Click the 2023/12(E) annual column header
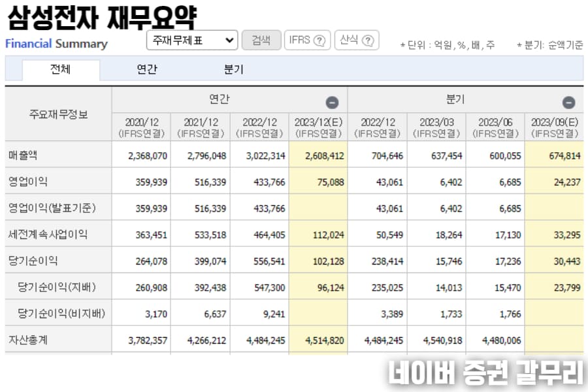588x392 pixels. pyautogui.click(x=318, y=127)
